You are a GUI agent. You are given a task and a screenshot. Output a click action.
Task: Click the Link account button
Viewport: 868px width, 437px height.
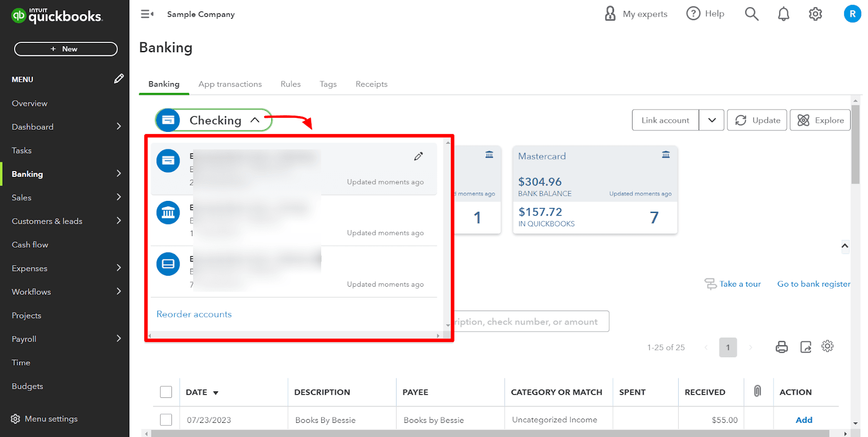click(x=666, y=120)
